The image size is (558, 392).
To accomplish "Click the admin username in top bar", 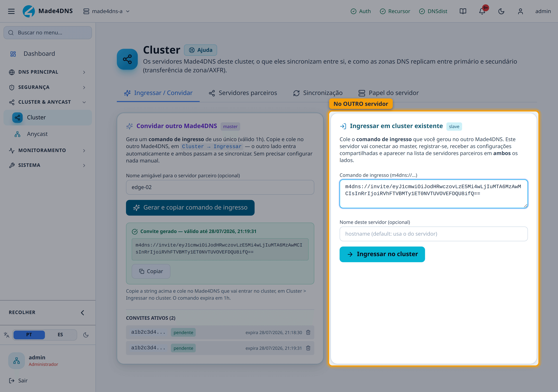I will [x=543, y=11].
